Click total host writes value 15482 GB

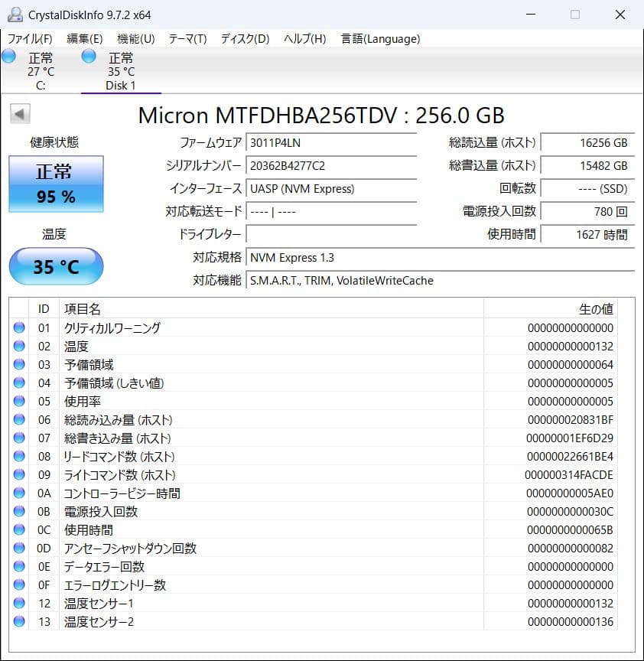pos(587,166)
